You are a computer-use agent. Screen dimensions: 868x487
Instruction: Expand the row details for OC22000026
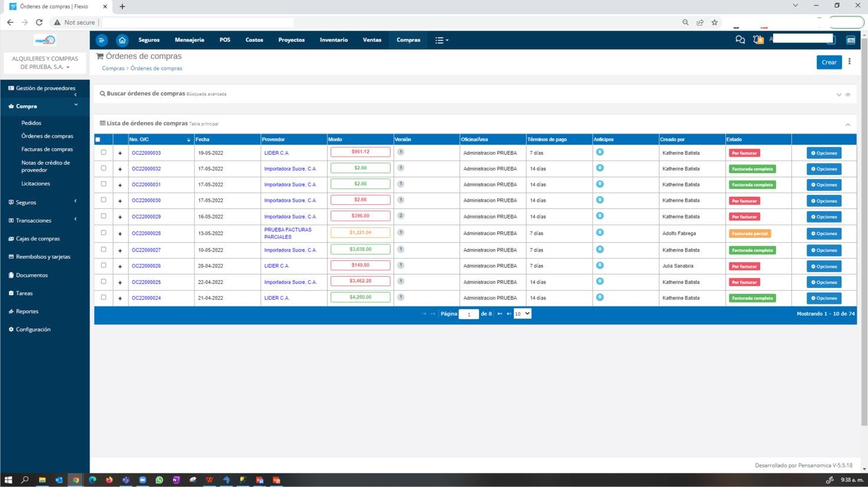pyautogui.click(x=120, y=266)
